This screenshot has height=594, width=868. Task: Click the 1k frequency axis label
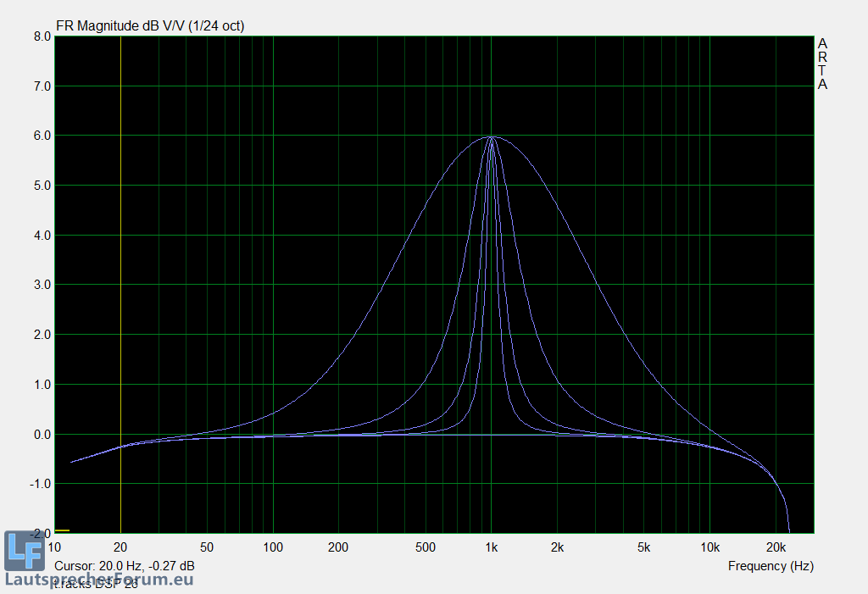tap(491, 547)
